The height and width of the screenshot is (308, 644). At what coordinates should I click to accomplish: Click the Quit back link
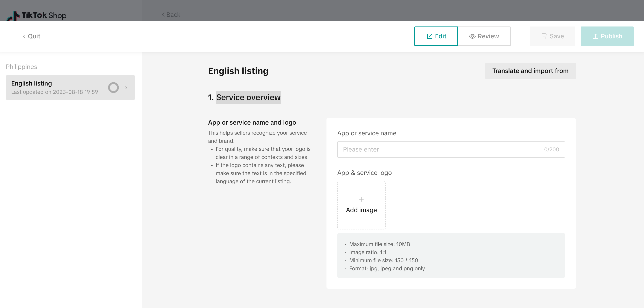[x=31, y=36]
